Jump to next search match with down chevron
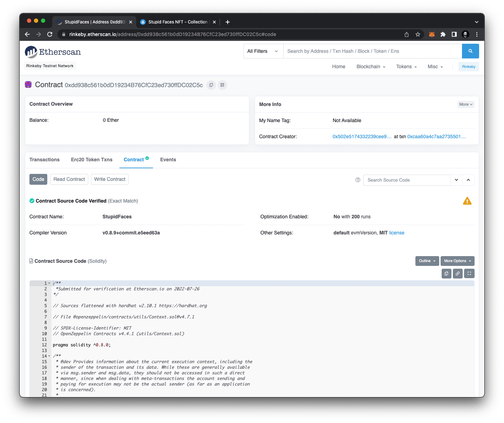The image size is (504, 423). pos(456,180)
